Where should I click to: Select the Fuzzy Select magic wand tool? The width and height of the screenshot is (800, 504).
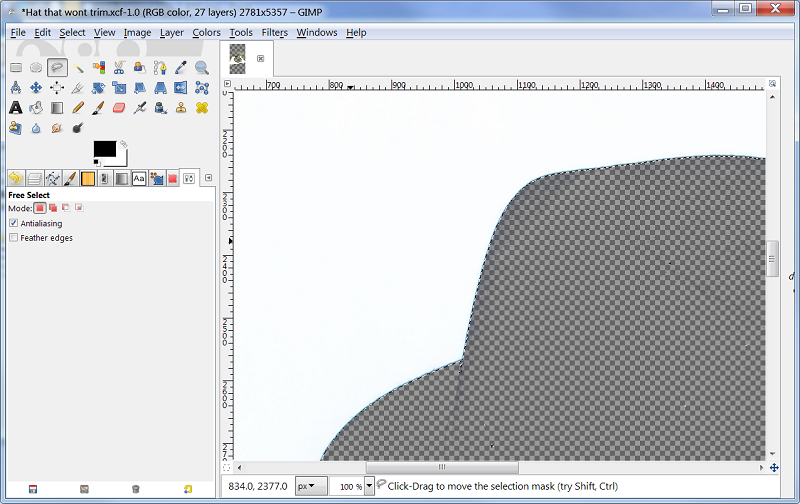pos(78,67)
